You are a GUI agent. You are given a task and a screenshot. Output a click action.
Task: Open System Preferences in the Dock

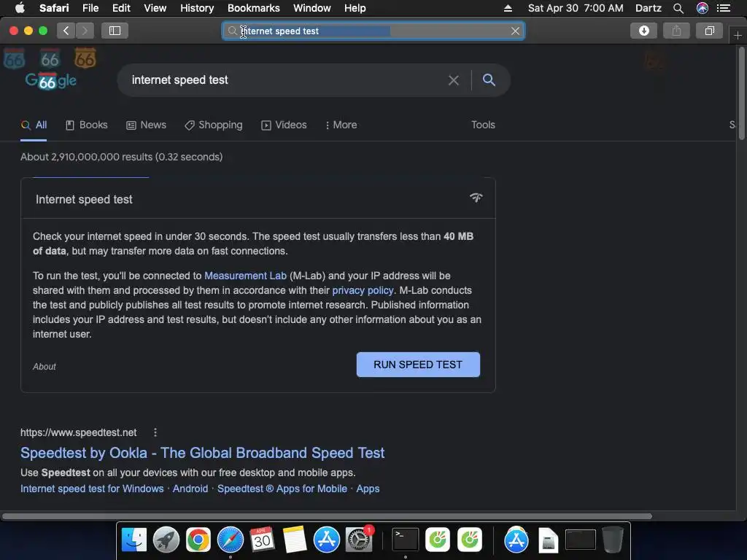click(358, 540)
